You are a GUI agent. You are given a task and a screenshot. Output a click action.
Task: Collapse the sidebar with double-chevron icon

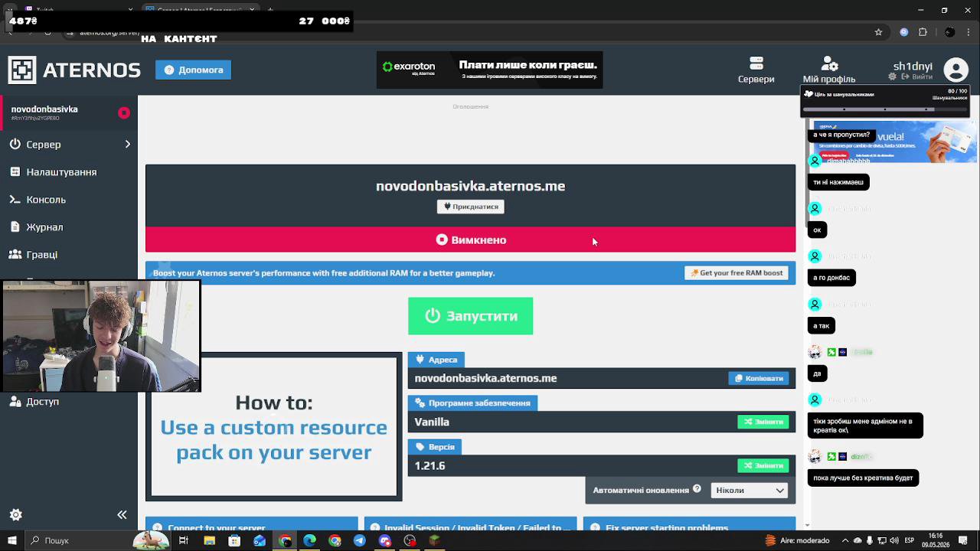[122, 515]
